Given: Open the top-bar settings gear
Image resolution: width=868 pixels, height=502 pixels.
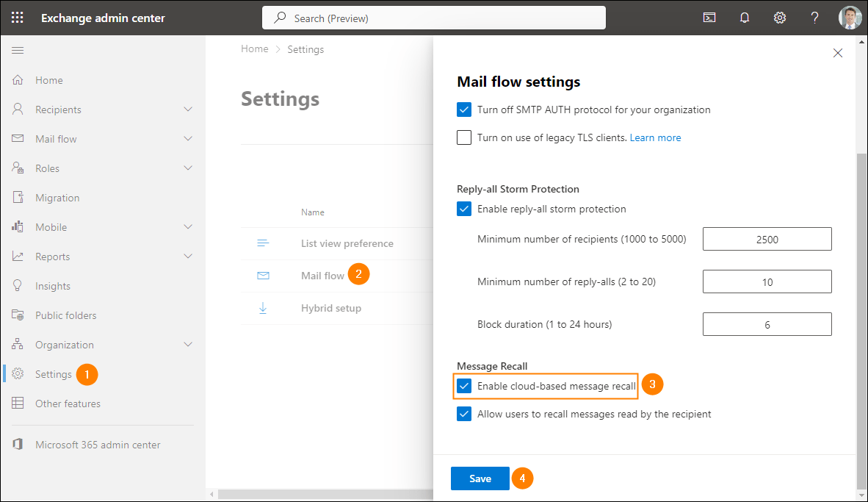Looking at the screenshot, I should 779,17.
